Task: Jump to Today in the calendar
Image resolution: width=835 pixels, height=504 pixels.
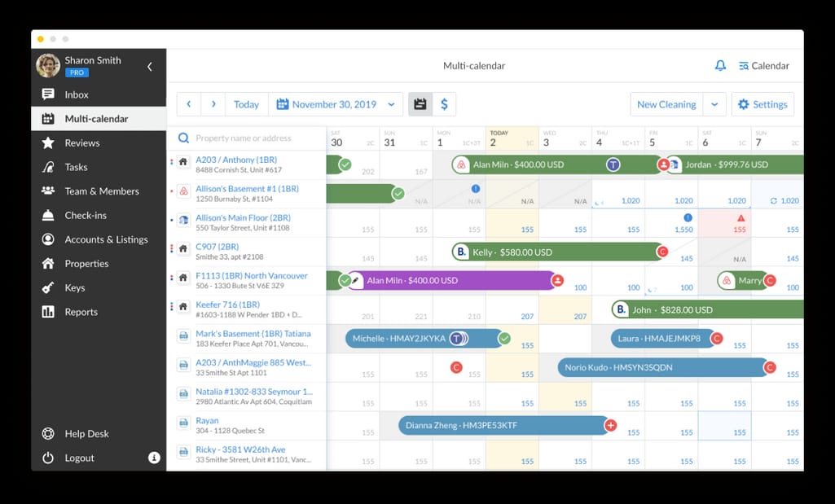Action: click(247, 104)
